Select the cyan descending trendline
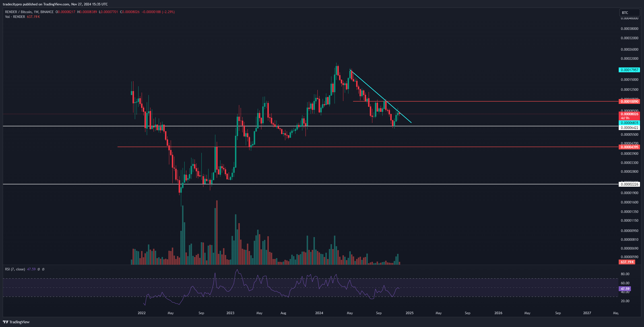644x327 pixels. click(381, 97)
